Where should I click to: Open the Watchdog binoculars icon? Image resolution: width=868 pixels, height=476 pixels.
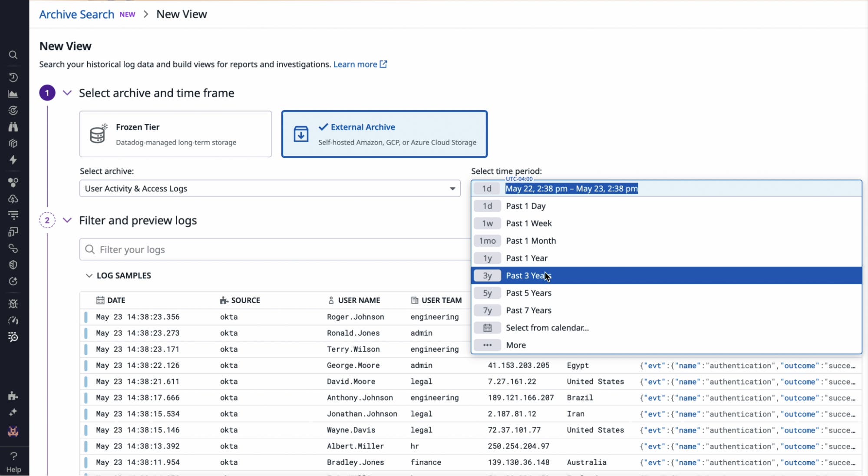click(x=13, y=126)
